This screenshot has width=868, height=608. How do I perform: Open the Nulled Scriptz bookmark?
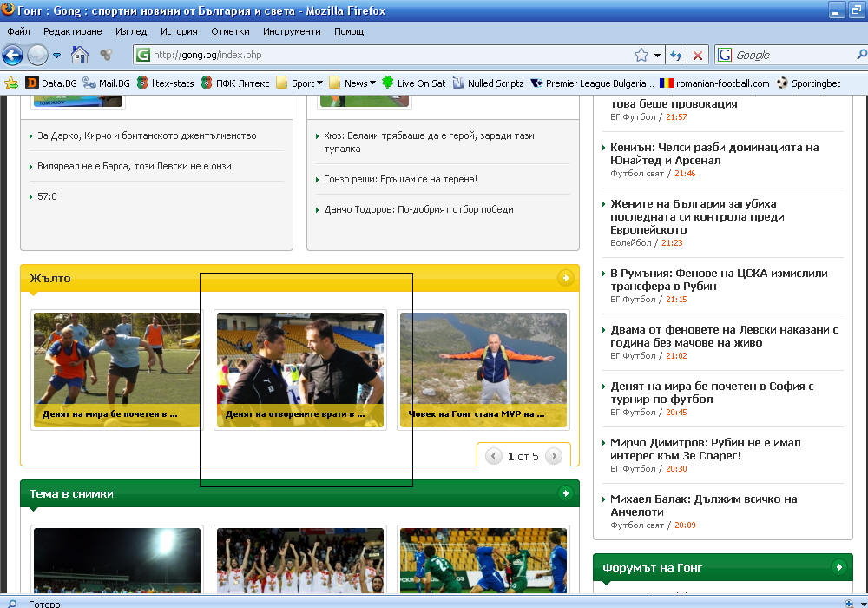tap(488, 83)
